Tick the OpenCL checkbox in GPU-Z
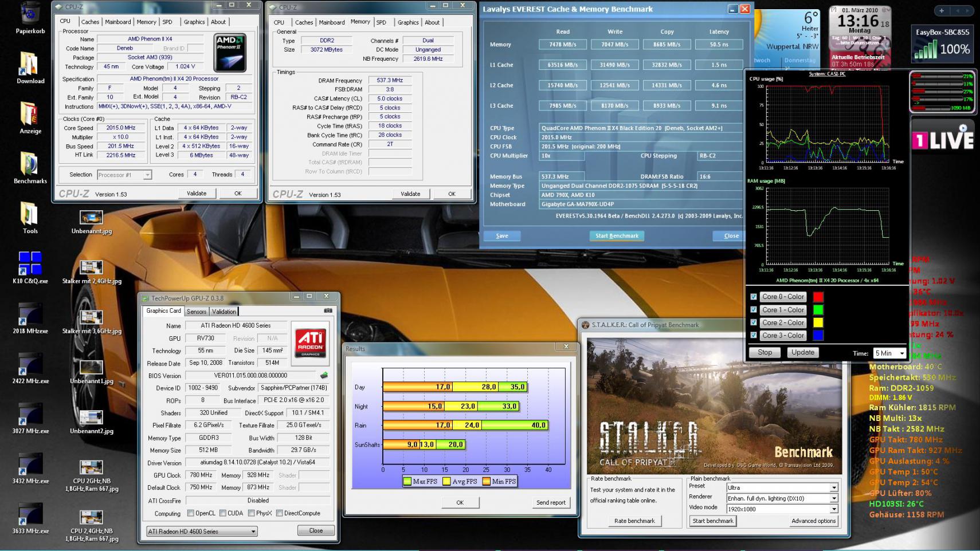The height and width of the screenshot is (551, 980). tap(191, 513)
